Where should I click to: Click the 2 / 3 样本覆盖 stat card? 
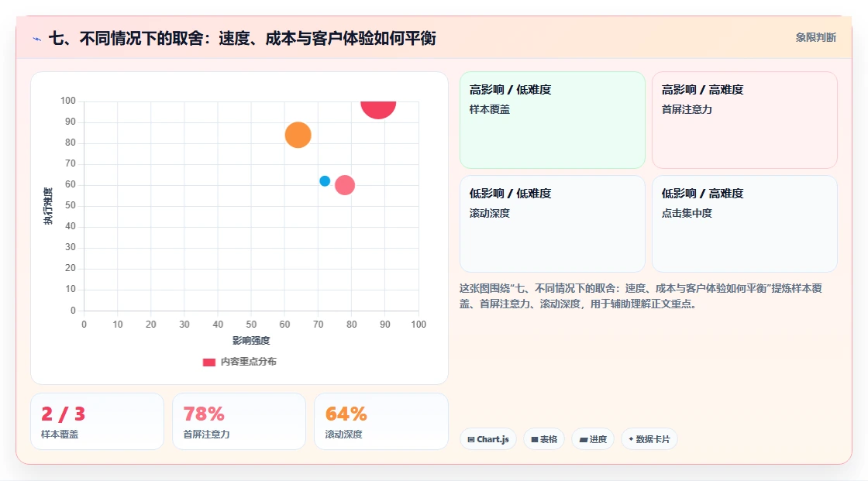[x=98, y=421]
